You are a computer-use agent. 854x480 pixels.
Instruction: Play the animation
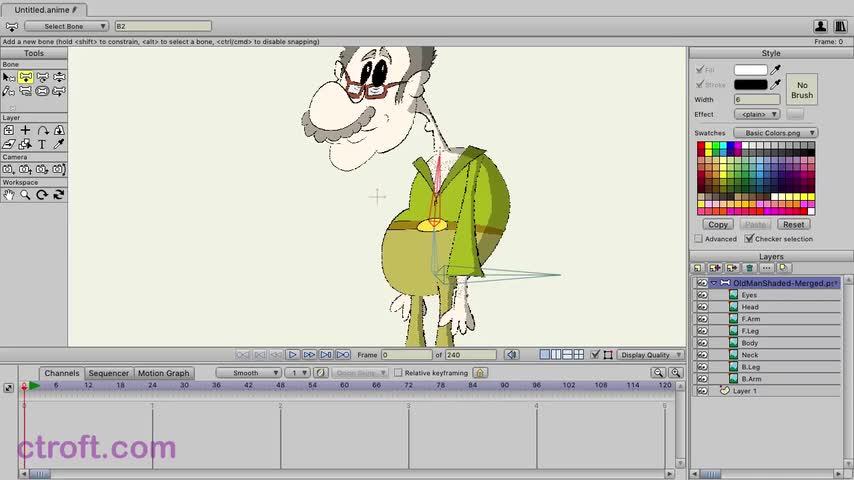[292, 355]
